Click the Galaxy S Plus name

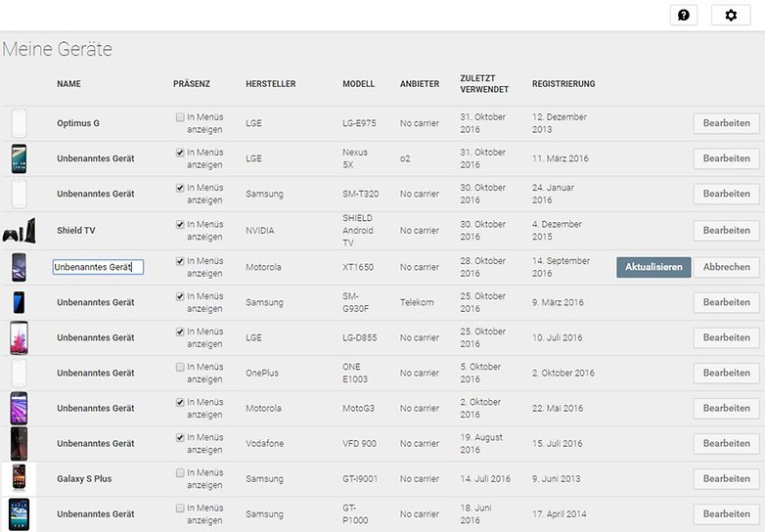(84, 479)
